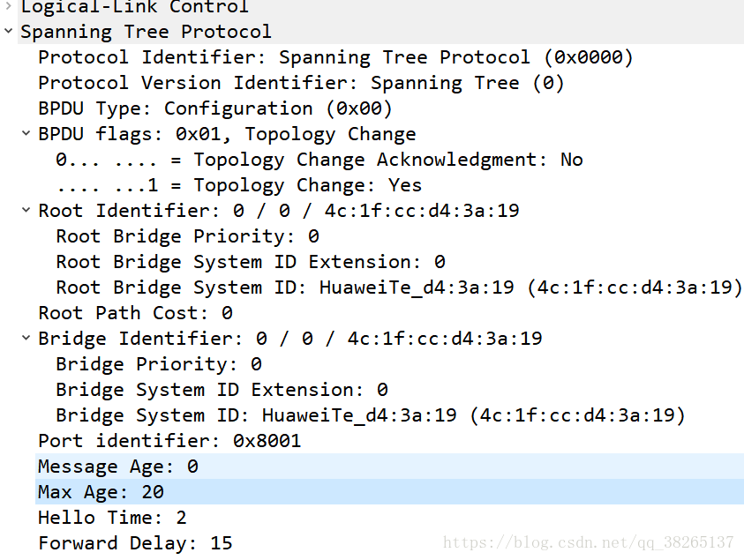The height and width of the screenshot is (560, 744).
Task: Select the Protocol Identifier field
Action: [335, 57]
